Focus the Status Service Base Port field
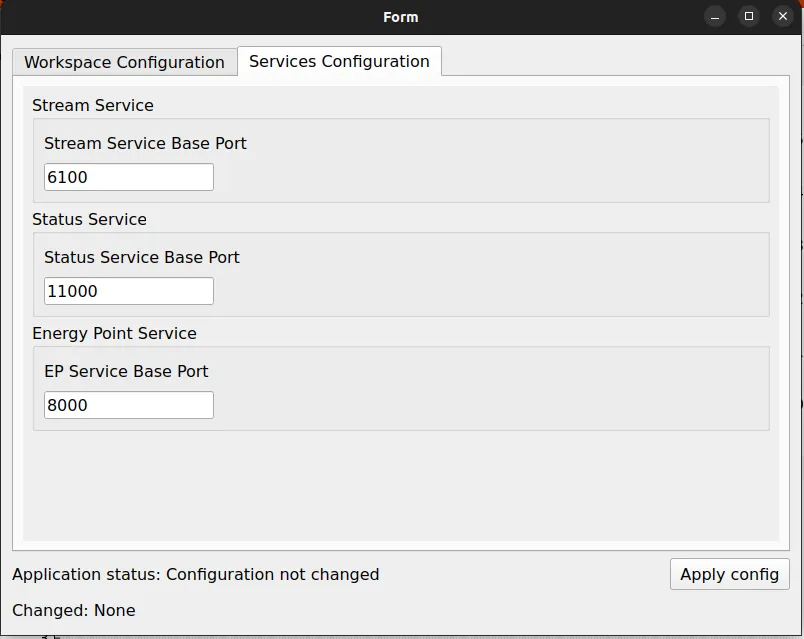This screenshot has height=639, width=804. [x=129, y=291]
